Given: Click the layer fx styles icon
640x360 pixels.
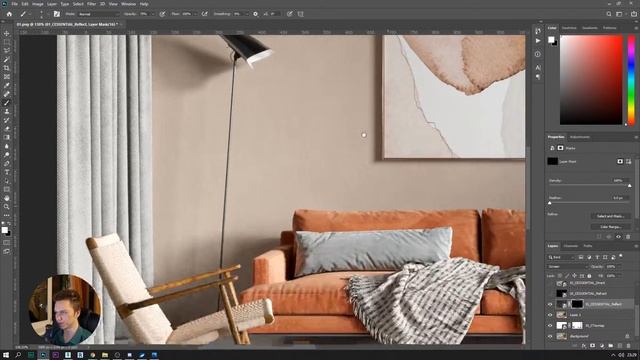Looking at the screenshot, I should pos(584,345).
